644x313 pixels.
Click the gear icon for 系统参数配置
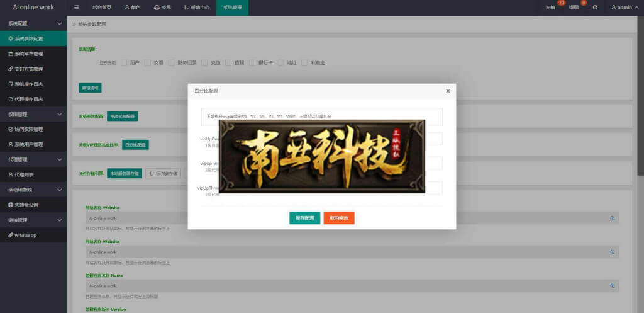[11, 38]
